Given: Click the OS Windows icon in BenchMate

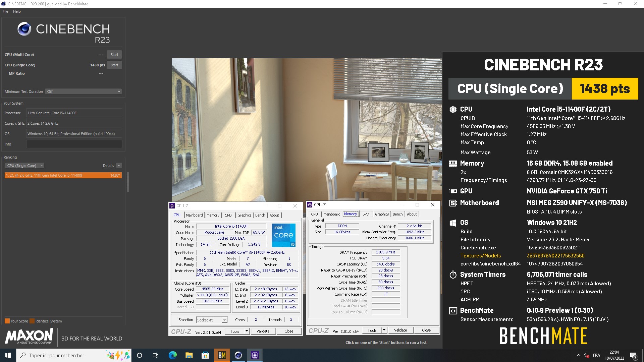Looking at the screenshot, I should pos(453,223).
